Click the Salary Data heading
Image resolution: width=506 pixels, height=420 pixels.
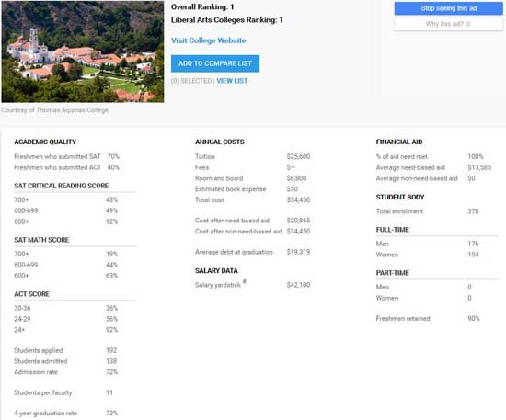pos(216,271)
